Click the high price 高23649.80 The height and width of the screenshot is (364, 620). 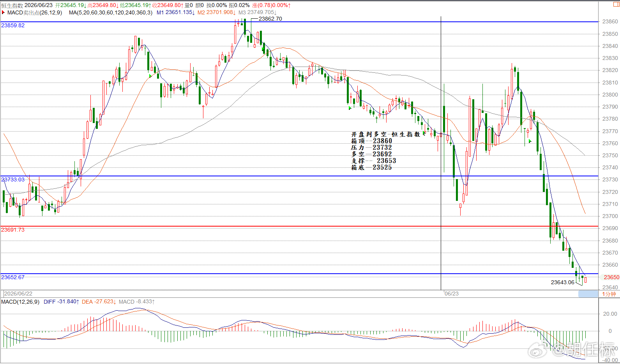tap(103, 5)
